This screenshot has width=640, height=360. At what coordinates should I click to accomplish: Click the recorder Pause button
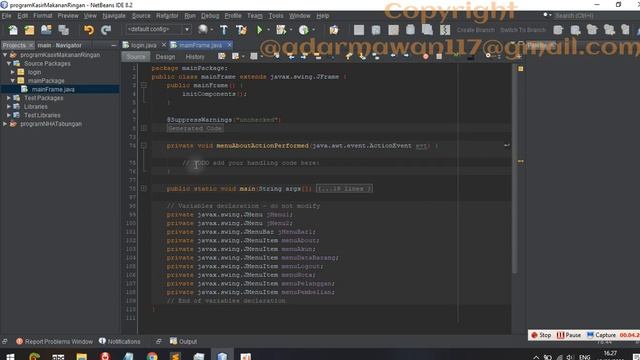(569, 335)
